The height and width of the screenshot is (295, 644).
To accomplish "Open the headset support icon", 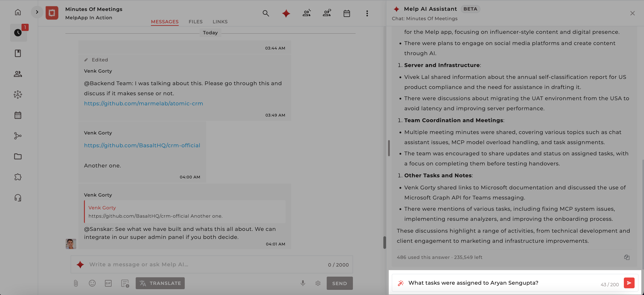I will [18, 198].
